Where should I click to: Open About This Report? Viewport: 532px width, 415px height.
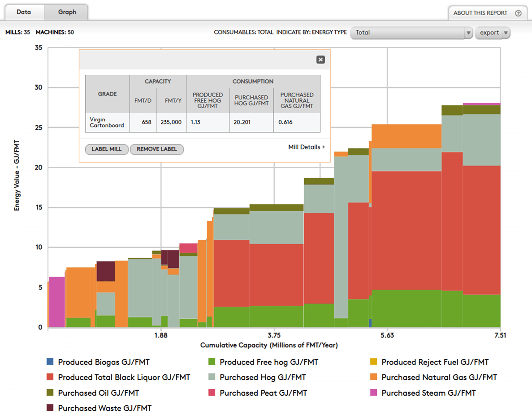tap(480, 13)
